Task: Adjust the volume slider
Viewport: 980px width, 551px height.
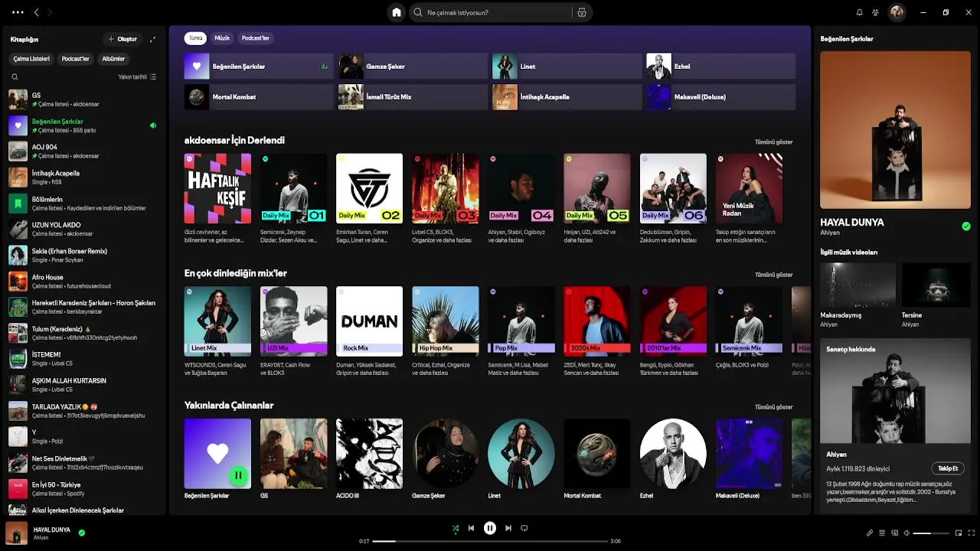Action: tap(931, 533)
